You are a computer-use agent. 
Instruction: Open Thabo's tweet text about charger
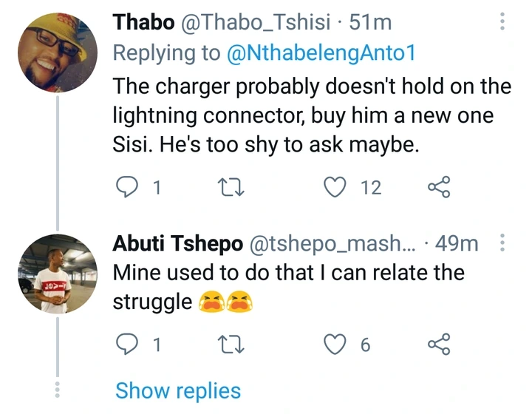point(312,115)
